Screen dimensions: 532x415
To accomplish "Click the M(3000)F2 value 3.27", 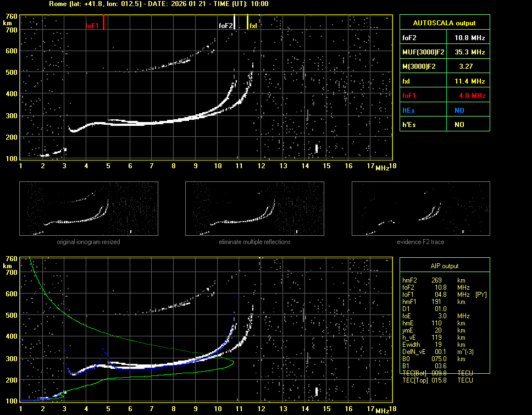I will 466,67.
